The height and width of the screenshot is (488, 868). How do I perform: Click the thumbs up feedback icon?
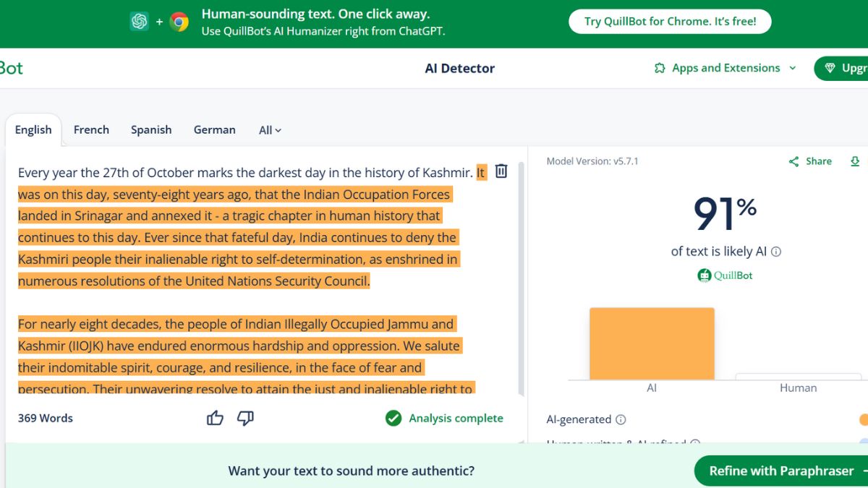point(215,418)
